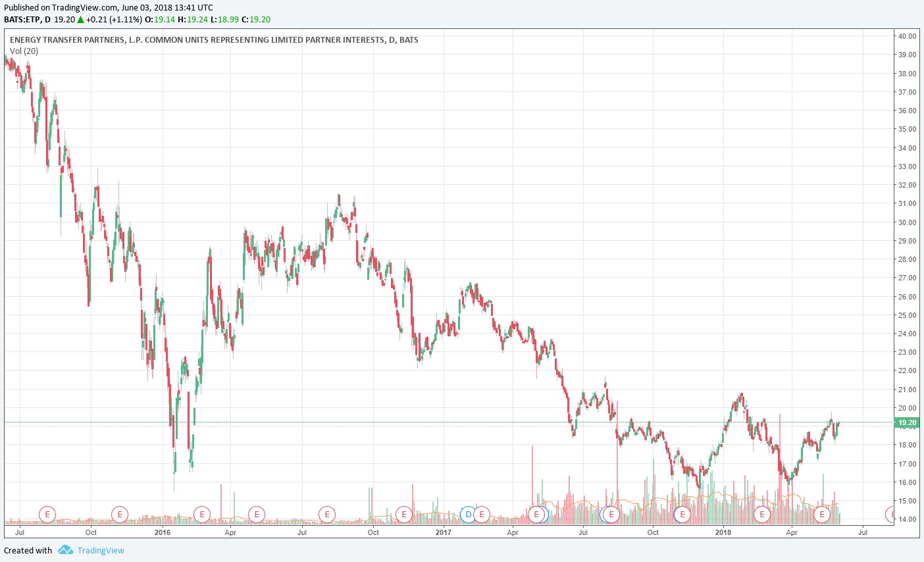Click the 14.00 price axis label
Viewport: 924px width, 562px height.
pyautogui.click(x=908, y=519)
